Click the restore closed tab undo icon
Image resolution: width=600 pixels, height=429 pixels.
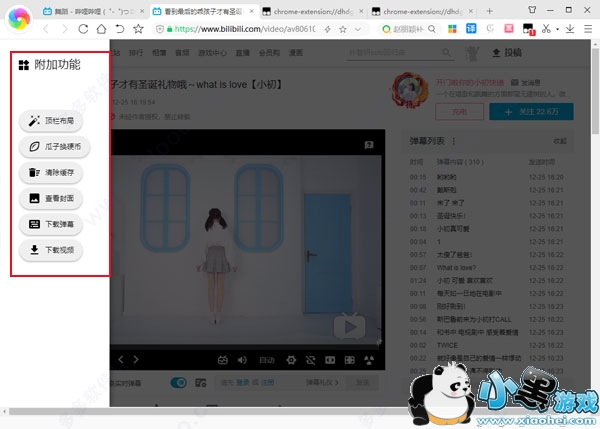point(120,29)
